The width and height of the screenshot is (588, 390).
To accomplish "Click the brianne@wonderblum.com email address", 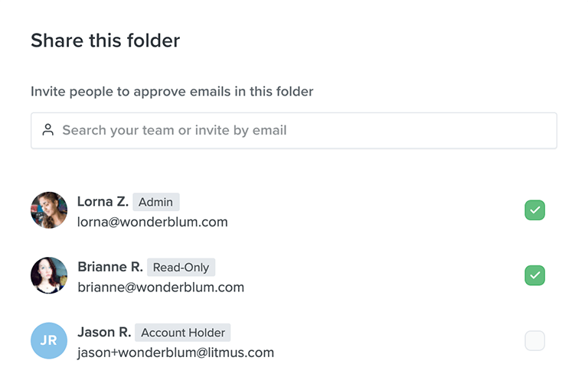I will (x=161, y=288).
